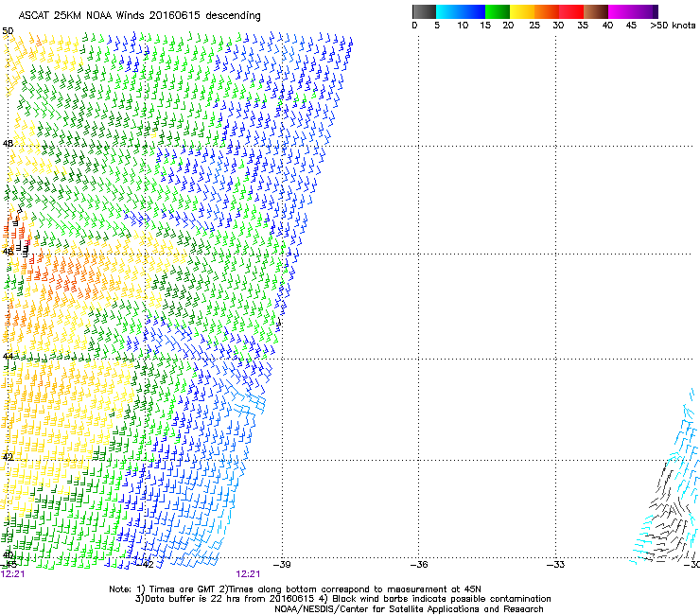Click the purple 12:21 time between -42 and -39
The image size is (700, 615).
point(248,574)
